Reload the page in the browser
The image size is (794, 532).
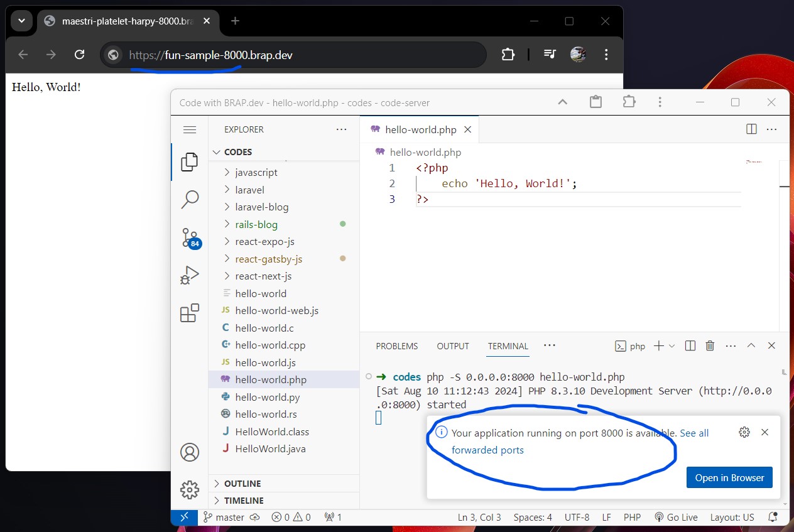pyautogui.click(x=79, y=54)
